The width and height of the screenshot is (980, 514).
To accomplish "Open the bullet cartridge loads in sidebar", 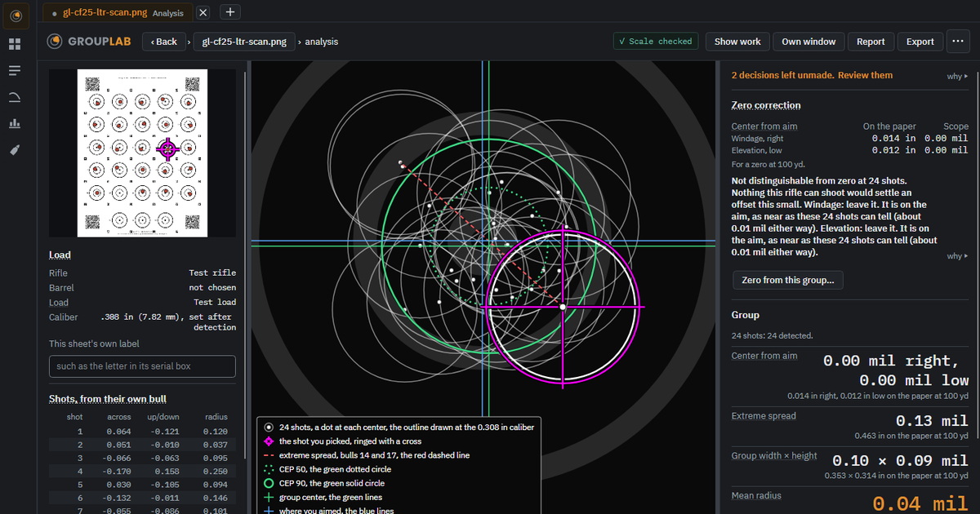I will (x=14, y=150).
